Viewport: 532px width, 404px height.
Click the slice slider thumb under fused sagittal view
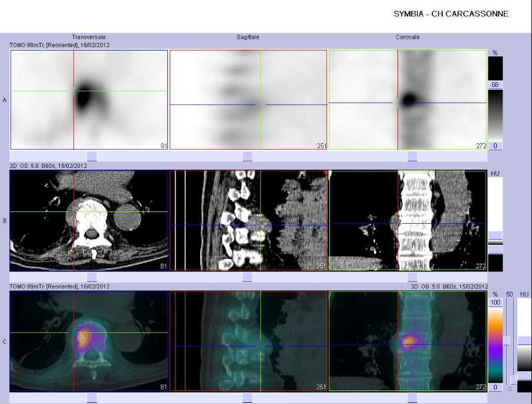point(247,398)
